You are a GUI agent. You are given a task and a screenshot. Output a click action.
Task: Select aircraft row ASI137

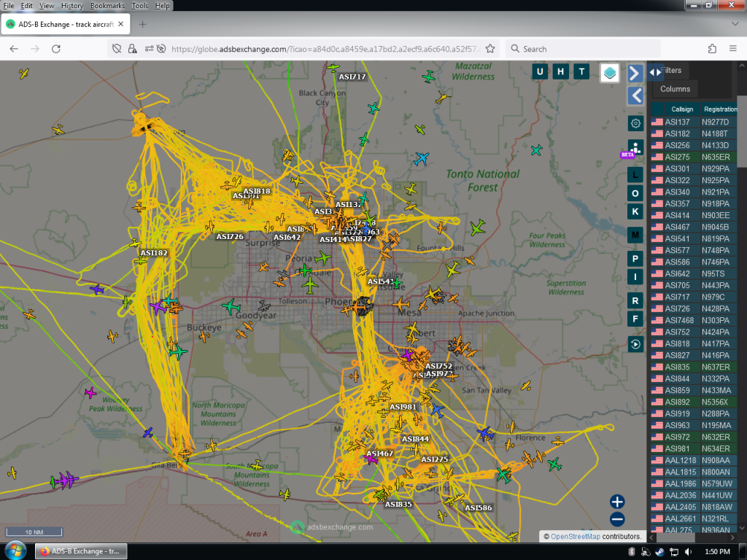click(x=694, y=122)
